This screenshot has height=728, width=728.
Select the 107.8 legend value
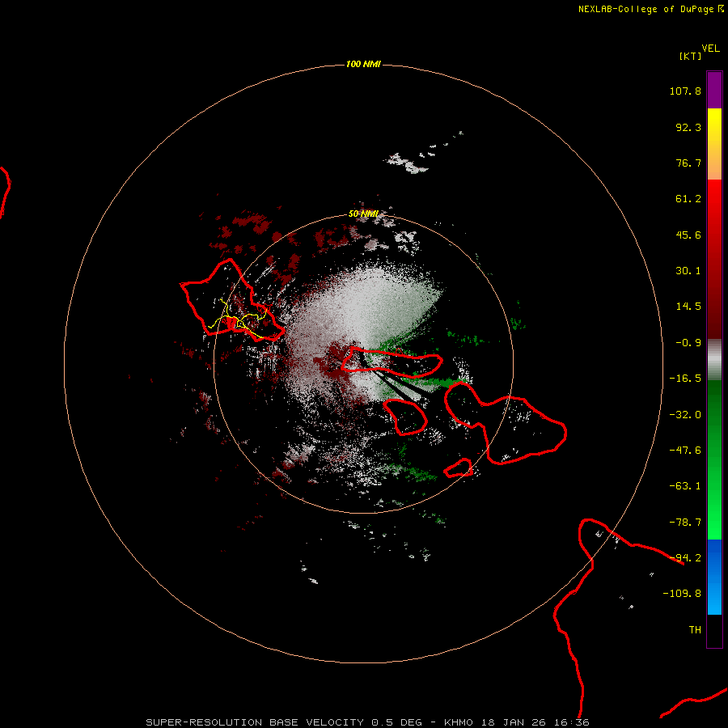685,91
